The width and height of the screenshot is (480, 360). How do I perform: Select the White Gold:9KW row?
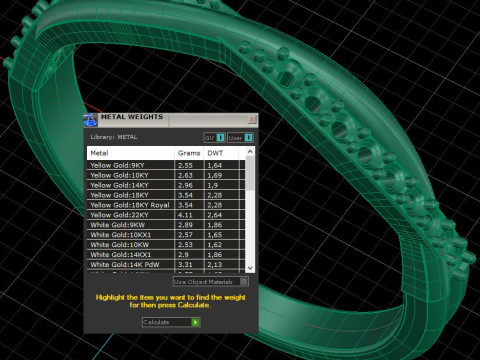pos(166,225)
